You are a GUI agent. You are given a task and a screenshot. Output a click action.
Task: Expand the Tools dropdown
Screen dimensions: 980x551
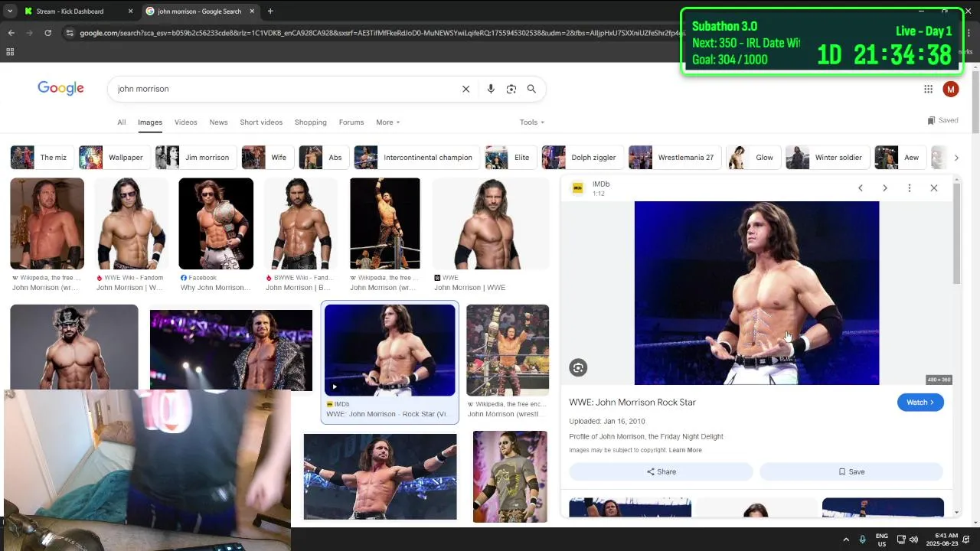click(x=532, y=122)
